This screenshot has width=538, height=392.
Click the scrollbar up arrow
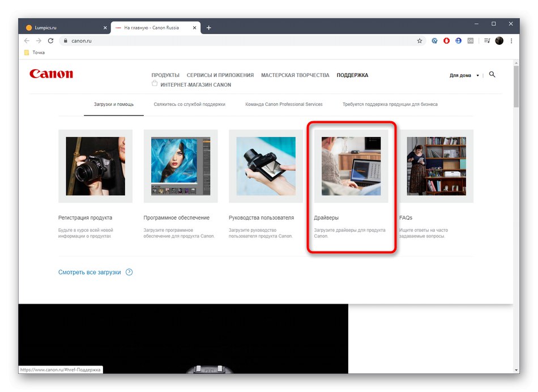click(x=516, y=63)
